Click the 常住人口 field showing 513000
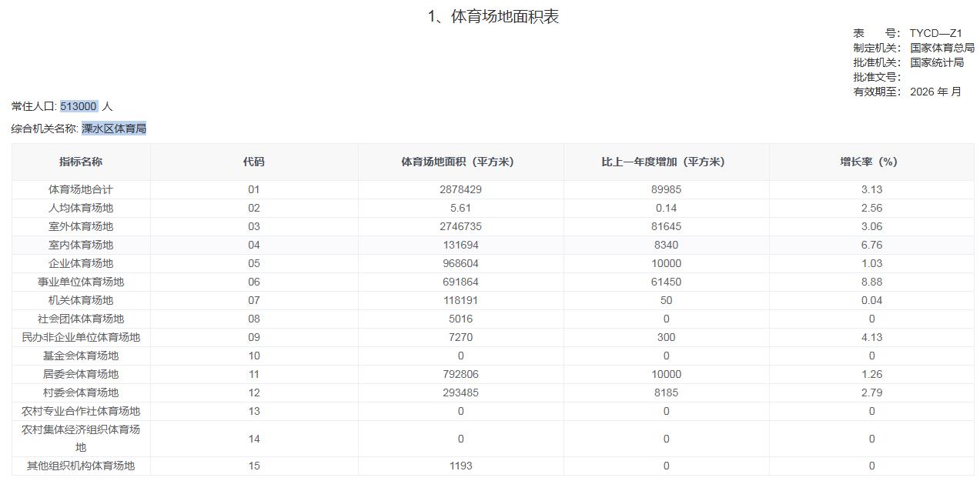Viewport: 980px width, 481px height. click(79, 106)
